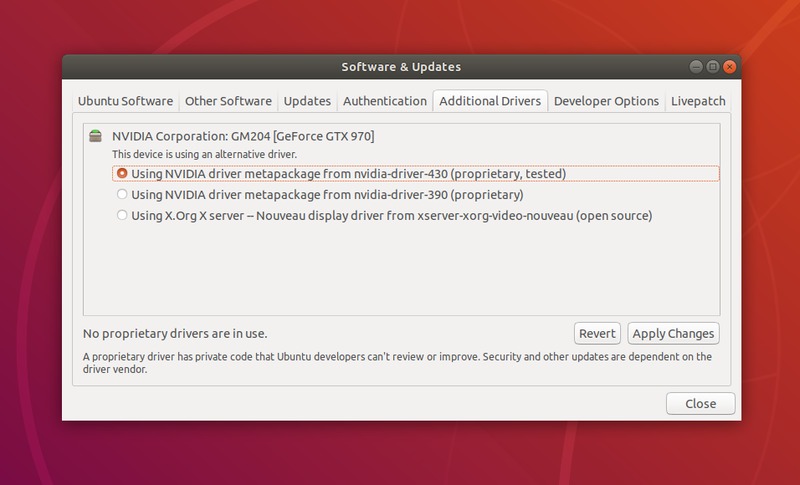The image size is (800, 485).
Task: Select the Additional Drivers tab
Action: (x=490, y=101)
